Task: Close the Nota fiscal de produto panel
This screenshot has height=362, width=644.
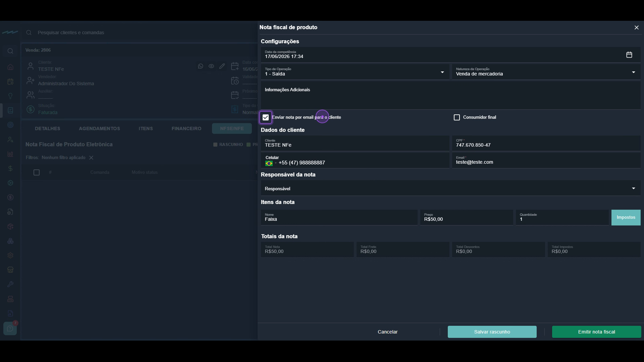Action: [x=636, y=27]
